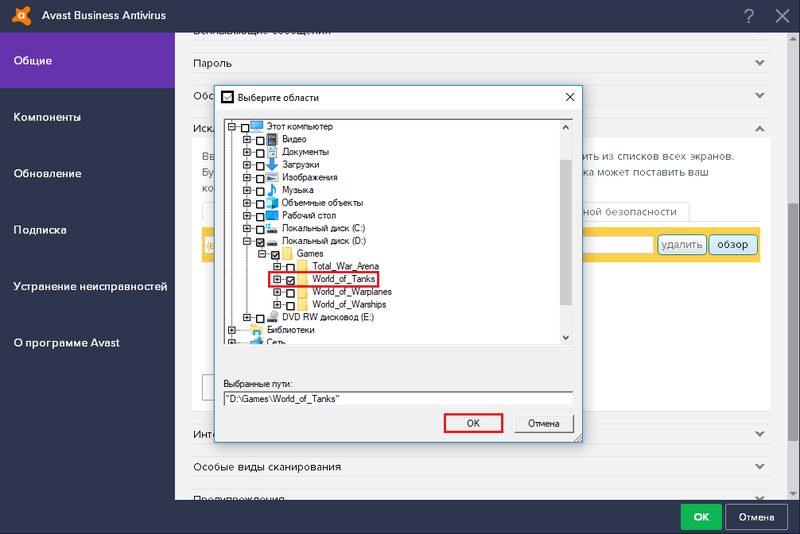Open the Общие settings tab
The height and width of the screenshot is (534, 800).
click(87, 60)
